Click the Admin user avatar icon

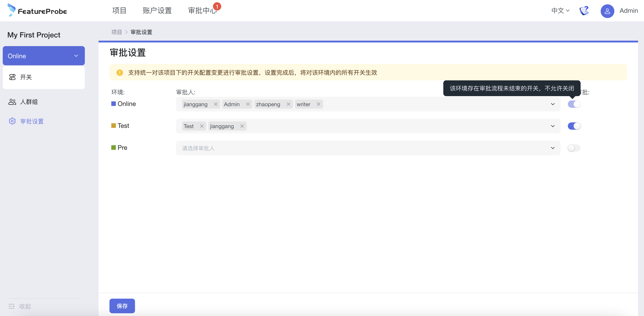click(x=607, y=11)
